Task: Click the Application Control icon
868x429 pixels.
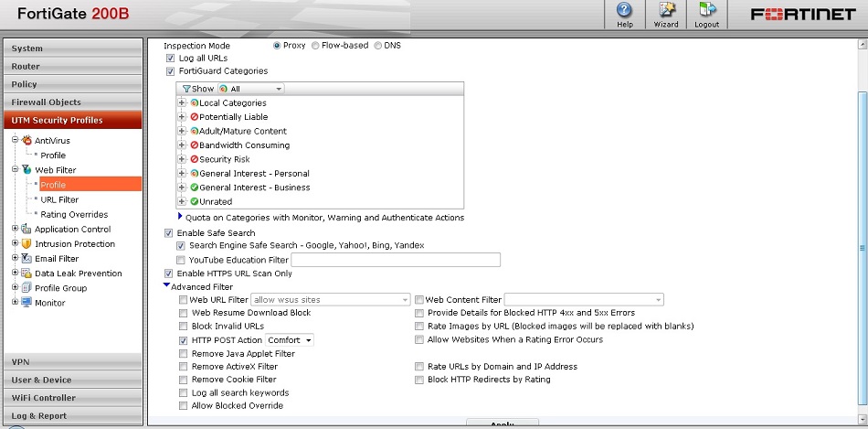Action: pos(26,229)
